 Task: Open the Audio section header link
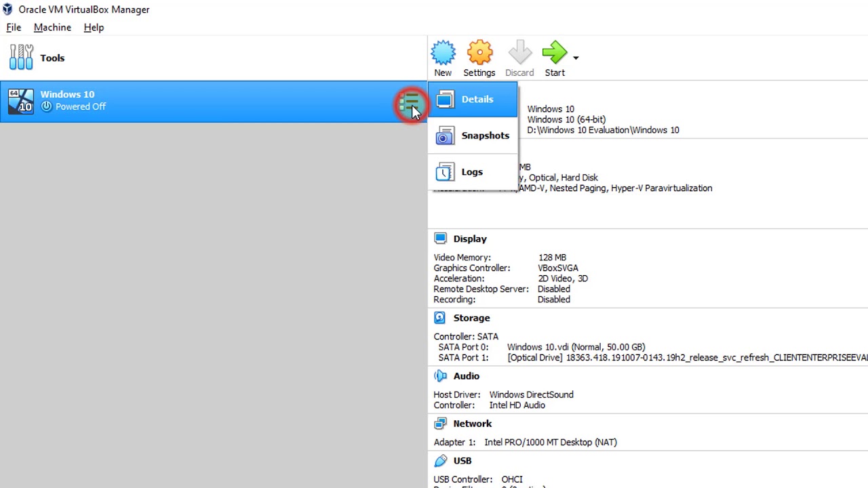(x=467, y=376)
